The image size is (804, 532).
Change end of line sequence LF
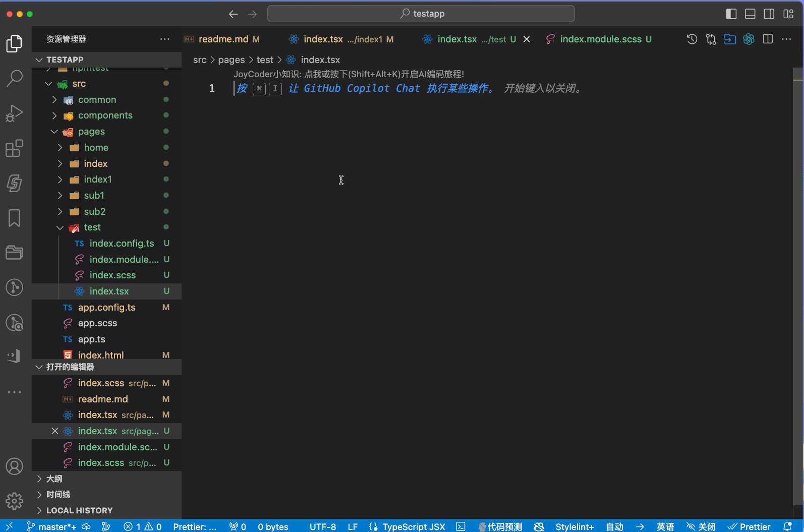(353, 526)
